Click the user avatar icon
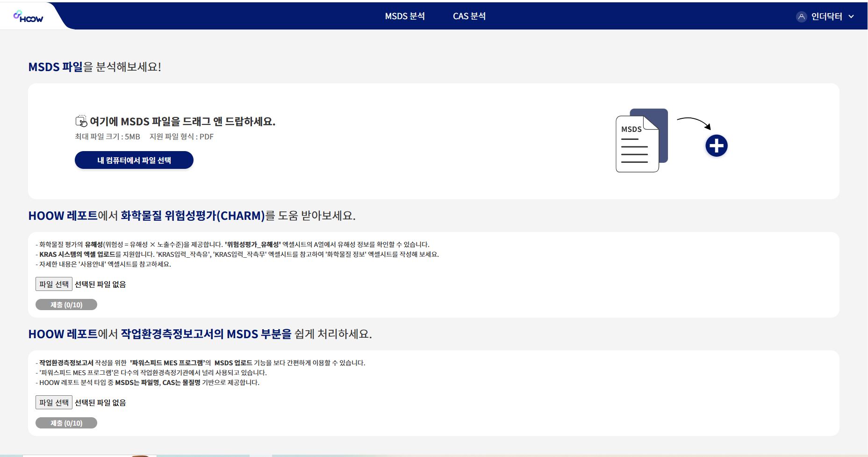The width and height of the screenshot is (868, 457). coord(801,16)
